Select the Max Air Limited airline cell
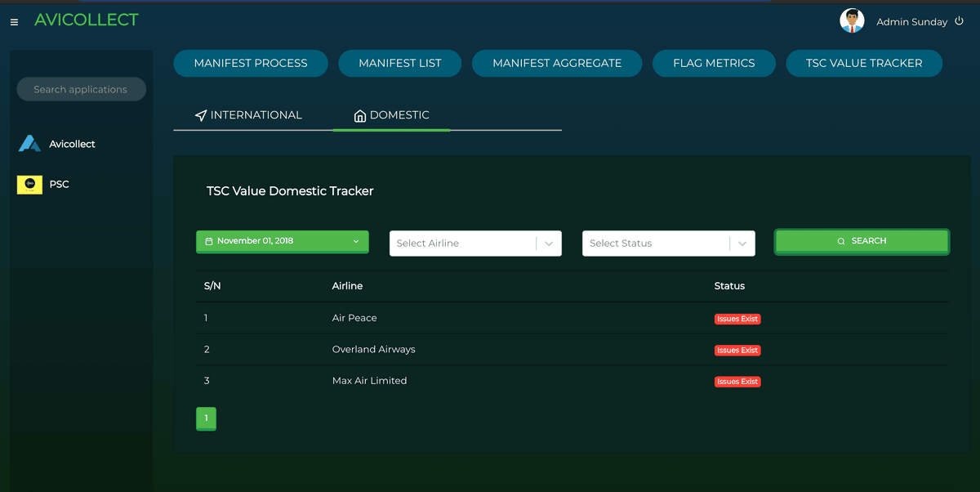Viewport: 980px width, 492px height. 369,381
